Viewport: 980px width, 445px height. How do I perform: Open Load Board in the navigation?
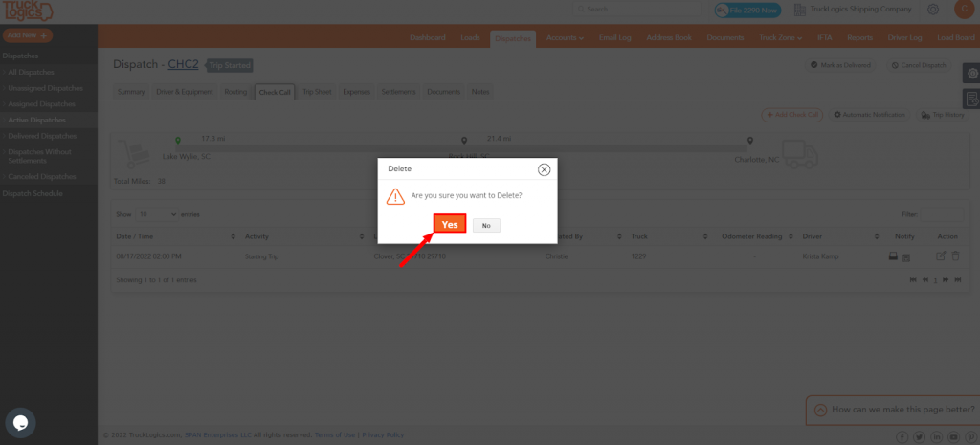click(956, 37)
